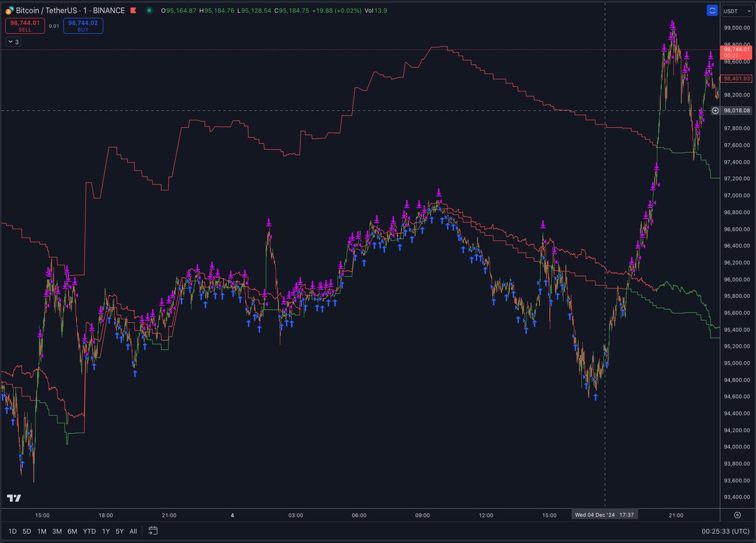Click the red flag next to BINANCE
The width and height of the screenshot is (756, 543).
pos(132,11)
